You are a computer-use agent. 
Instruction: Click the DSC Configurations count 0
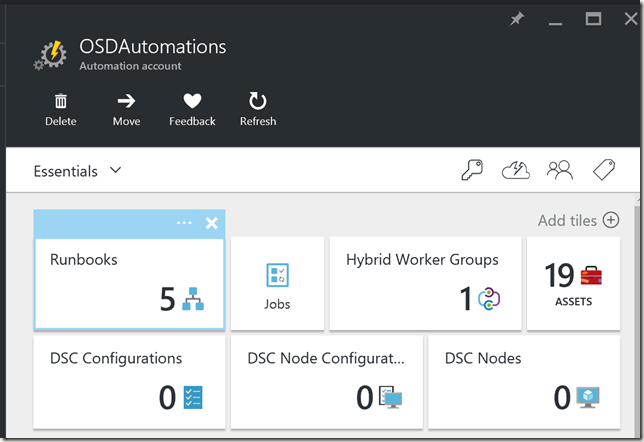pos(167,397)
